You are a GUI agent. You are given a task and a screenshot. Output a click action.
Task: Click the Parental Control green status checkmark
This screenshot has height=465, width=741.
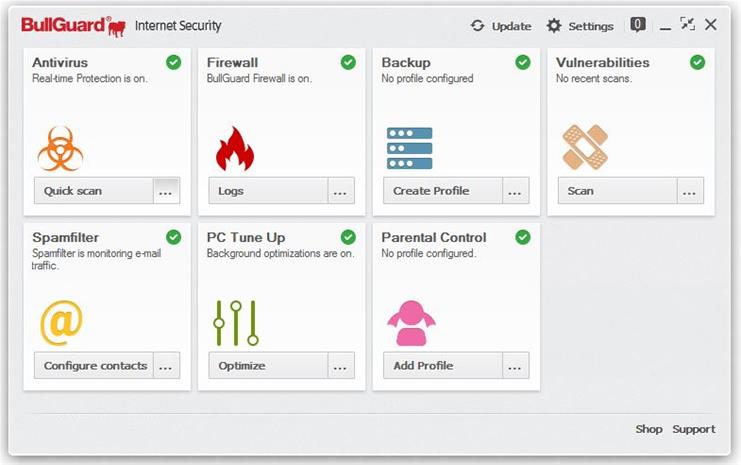click(x=523, y=237)
